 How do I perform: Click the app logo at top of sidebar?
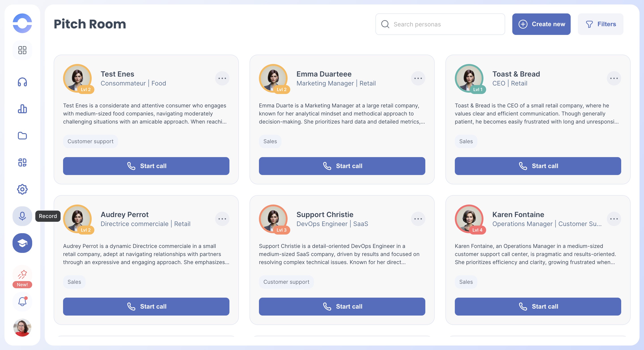pyautogui.click(x=22, y=23)
